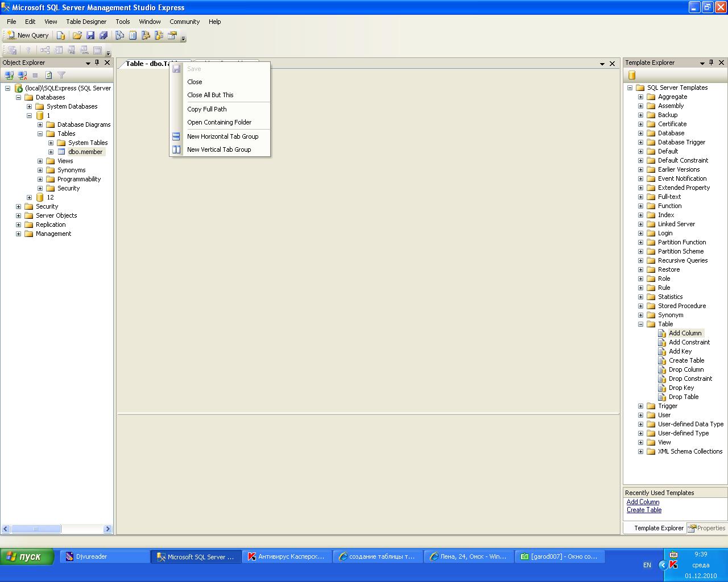Choose Close in the tab context menu
The image size is (728, 582).
[220, 82]
